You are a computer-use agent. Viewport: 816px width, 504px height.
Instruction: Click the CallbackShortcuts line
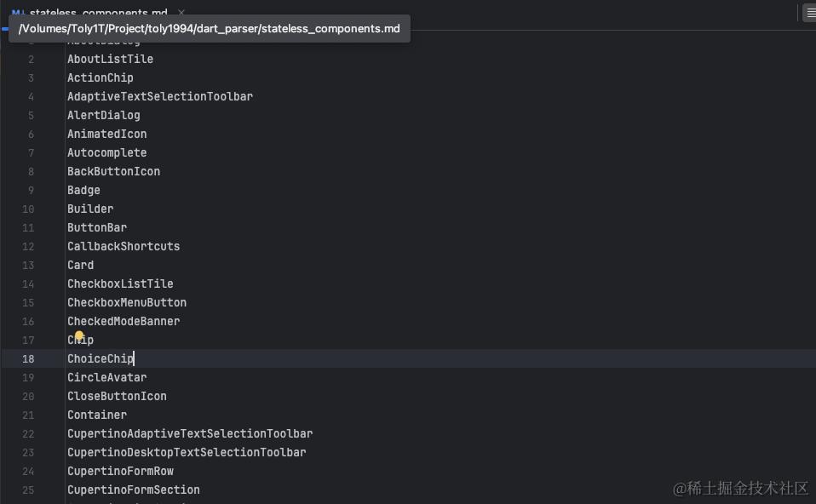coord(124,247)
